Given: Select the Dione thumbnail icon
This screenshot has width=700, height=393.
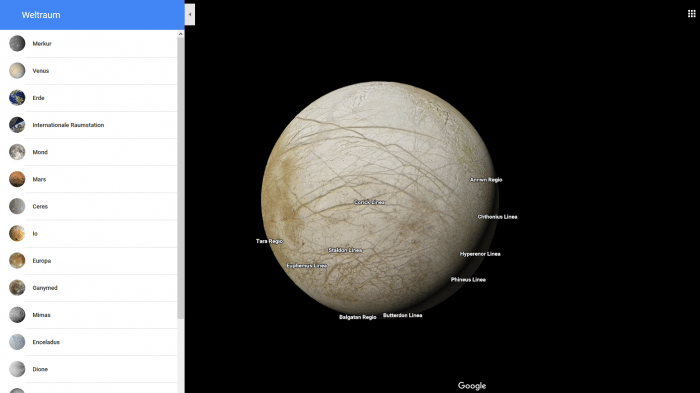Looking at the screenshot, I should (x=17, y=369).
